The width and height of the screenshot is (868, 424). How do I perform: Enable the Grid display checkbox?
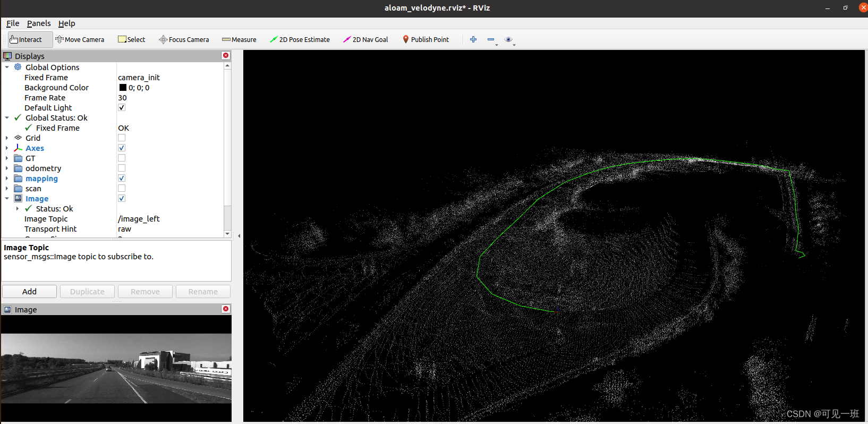122,138
